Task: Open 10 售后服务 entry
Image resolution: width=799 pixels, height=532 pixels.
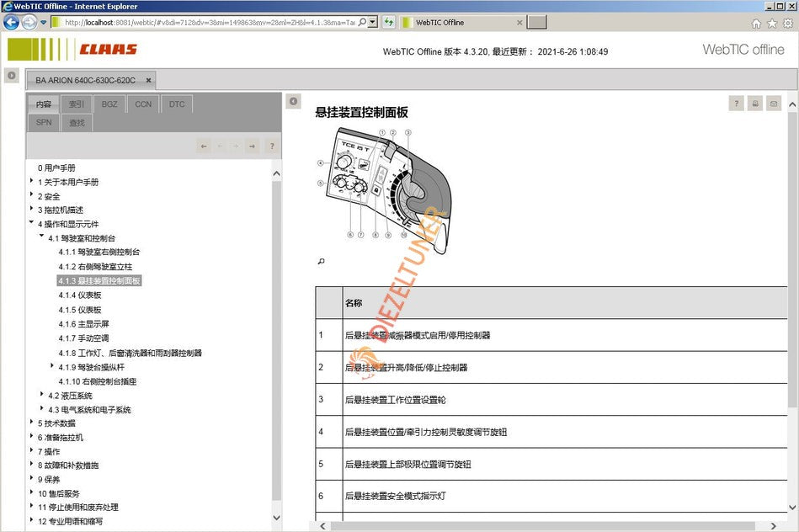Action: click(59, 493)
